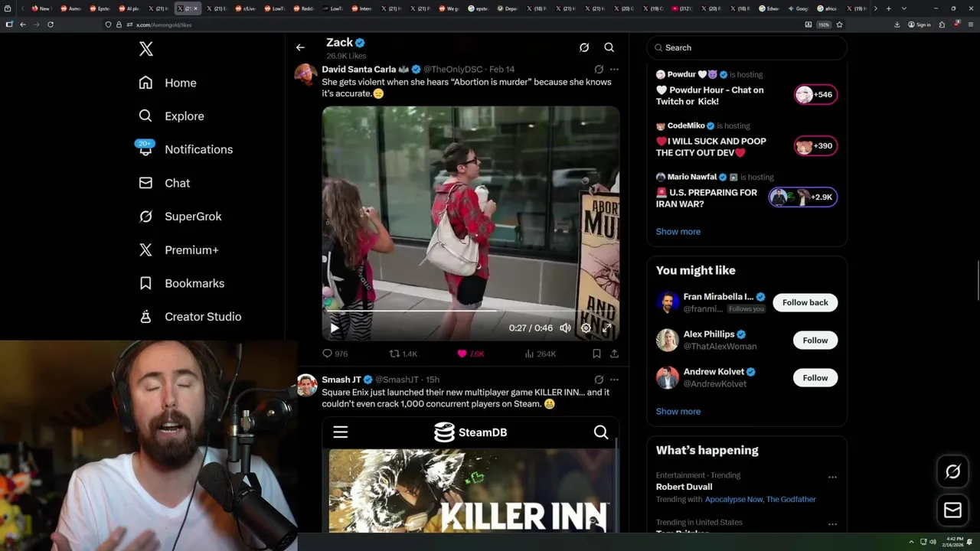Viewport: 980px width, 551px height.
Task: Reply to the post showing 976 replies
Action: point(335,354)
